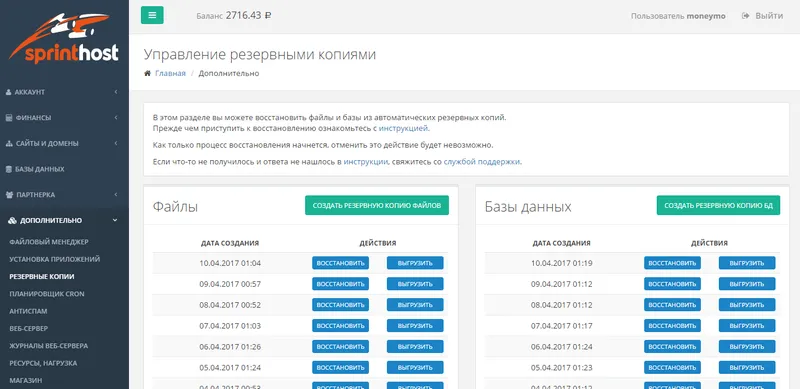Download database backup from 09.04.2017 01:12
The width and height of the screenshot is (800, 389).
[747, 284]
